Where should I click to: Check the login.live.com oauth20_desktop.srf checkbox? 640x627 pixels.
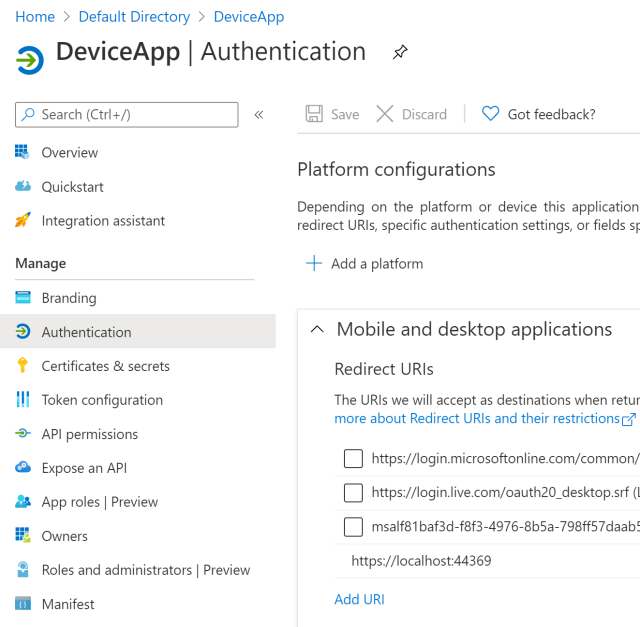coord(353,493)
